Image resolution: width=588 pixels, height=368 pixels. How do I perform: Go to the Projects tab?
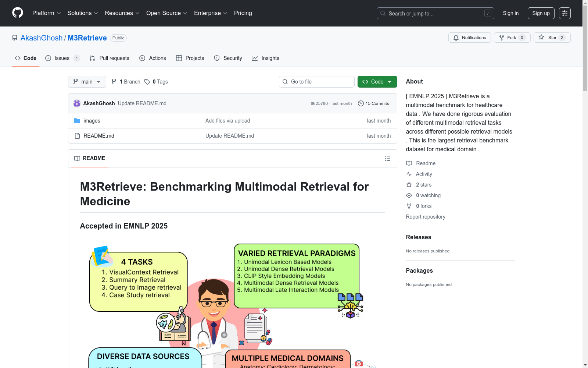click(190, 58)
